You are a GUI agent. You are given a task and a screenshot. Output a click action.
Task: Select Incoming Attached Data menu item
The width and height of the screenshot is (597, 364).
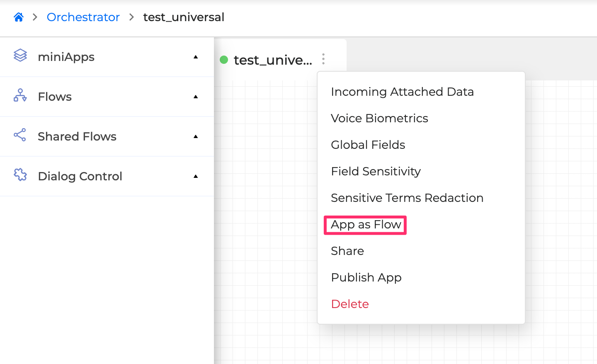coord(402,92)
